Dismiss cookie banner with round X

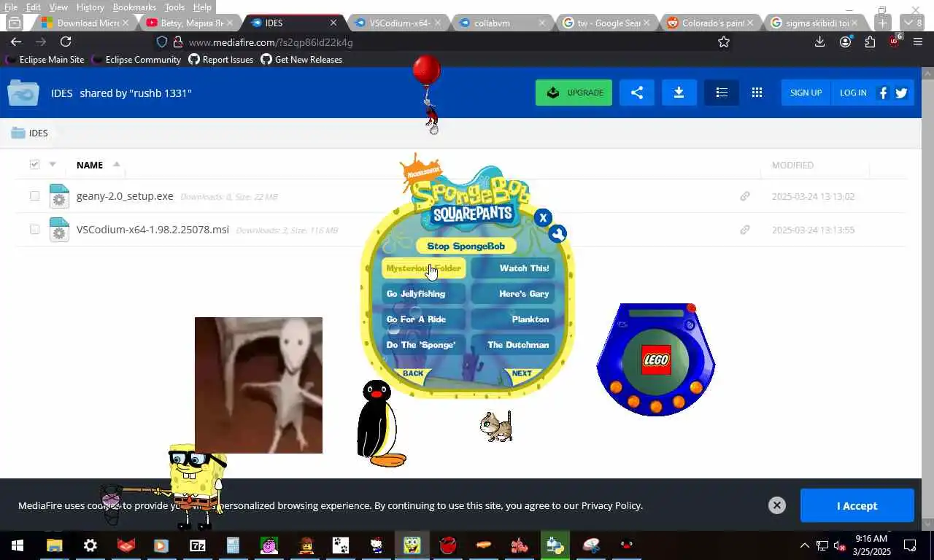(x=777, y=505)
